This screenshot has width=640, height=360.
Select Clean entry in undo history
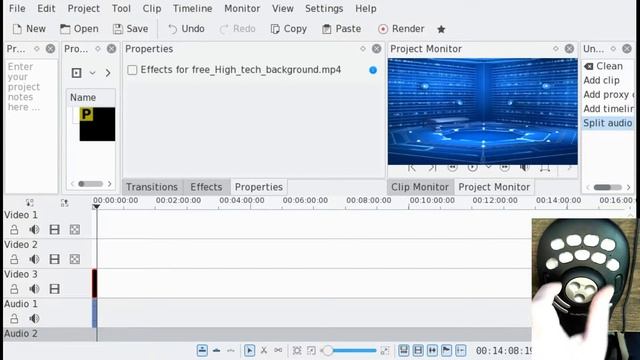[x=608, y=66]
